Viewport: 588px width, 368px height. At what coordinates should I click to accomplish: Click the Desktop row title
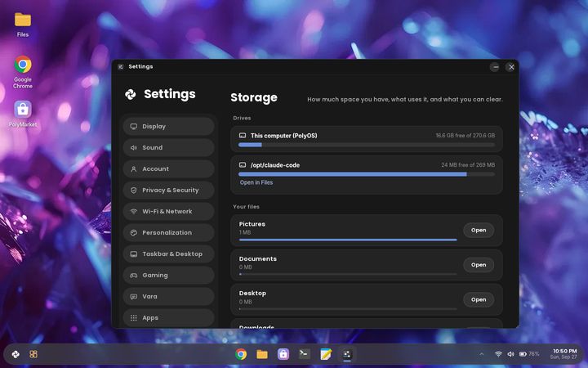pyautogui.click(x=252, y=294)
